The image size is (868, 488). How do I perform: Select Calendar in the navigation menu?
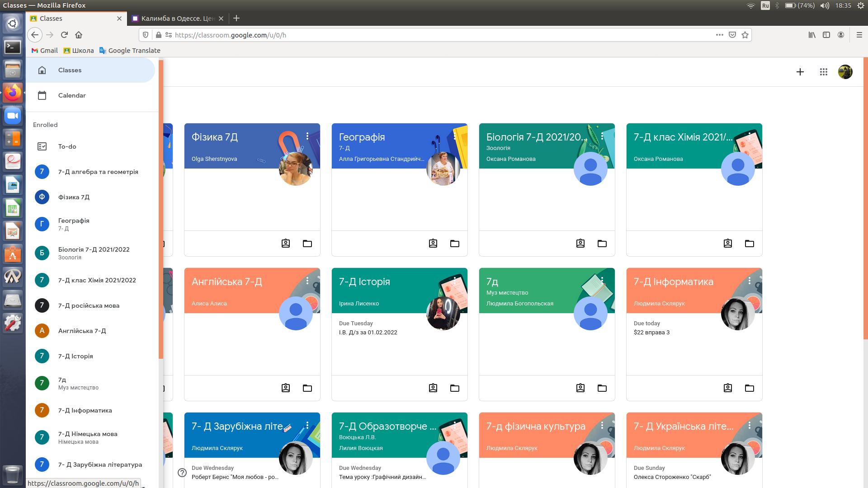pyautogui.click(x=72, y=95)
